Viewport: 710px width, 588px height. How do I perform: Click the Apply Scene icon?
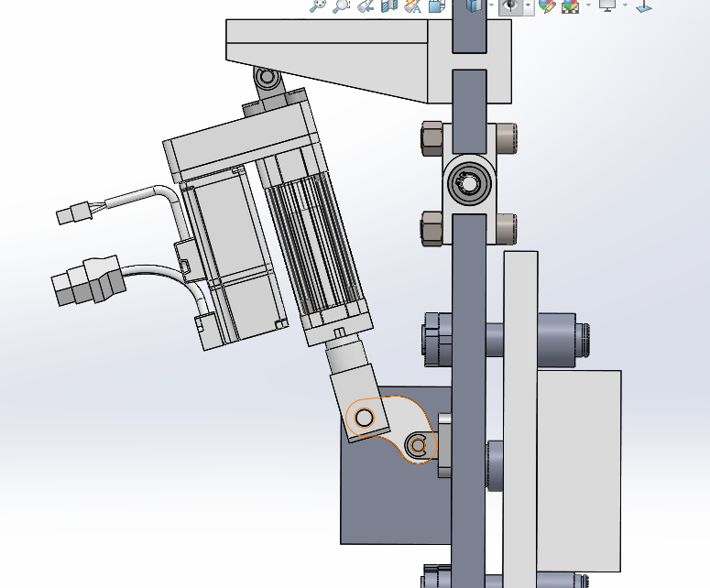(570, 5)
